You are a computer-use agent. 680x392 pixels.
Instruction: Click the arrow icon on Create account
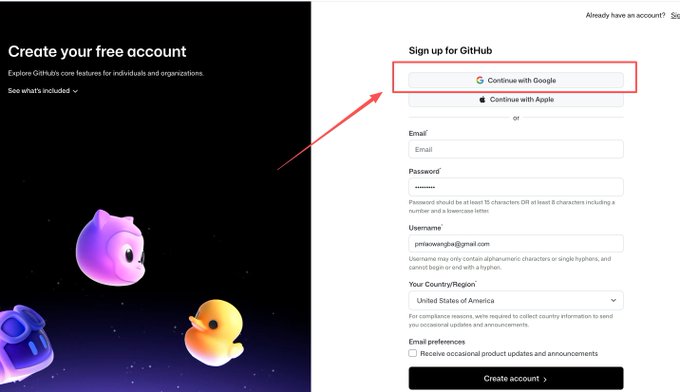pyautogui.click(x=545, y=379)
